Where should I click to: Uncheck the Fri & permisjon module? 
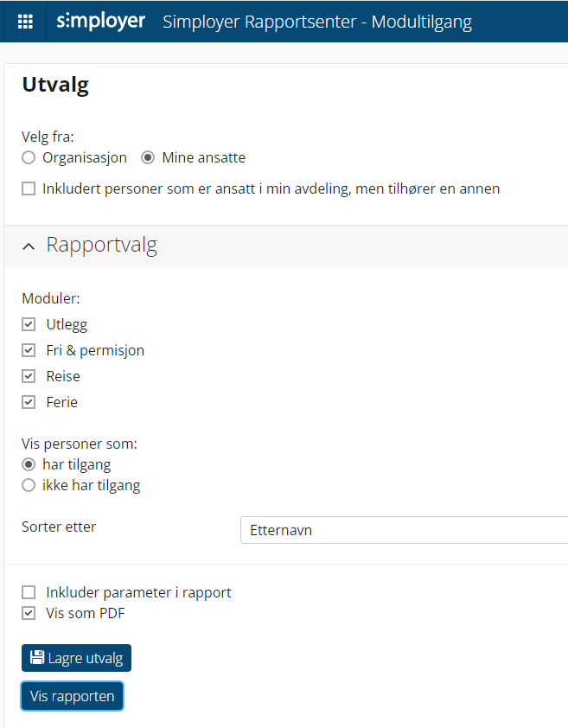pos(29,351)
